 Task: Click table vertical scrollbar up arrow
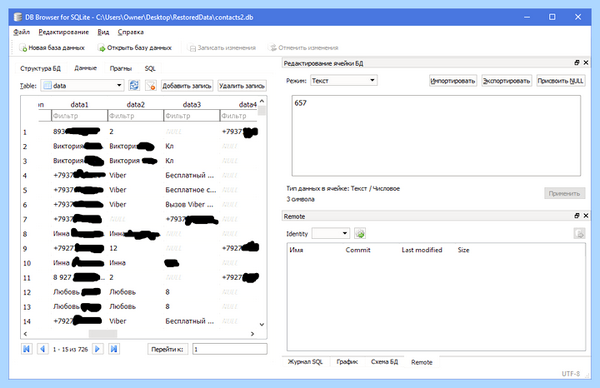262,101
